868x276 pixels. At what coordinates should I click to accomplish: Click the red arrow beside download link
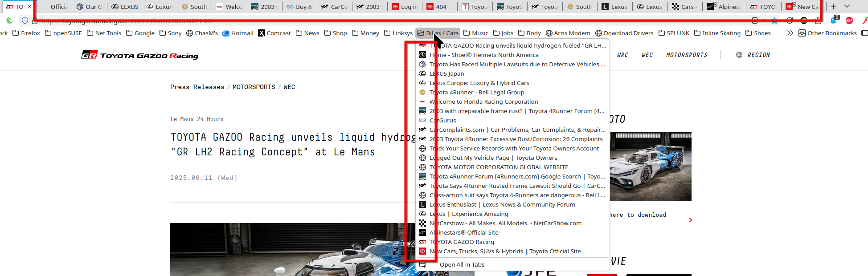[690, 220]
